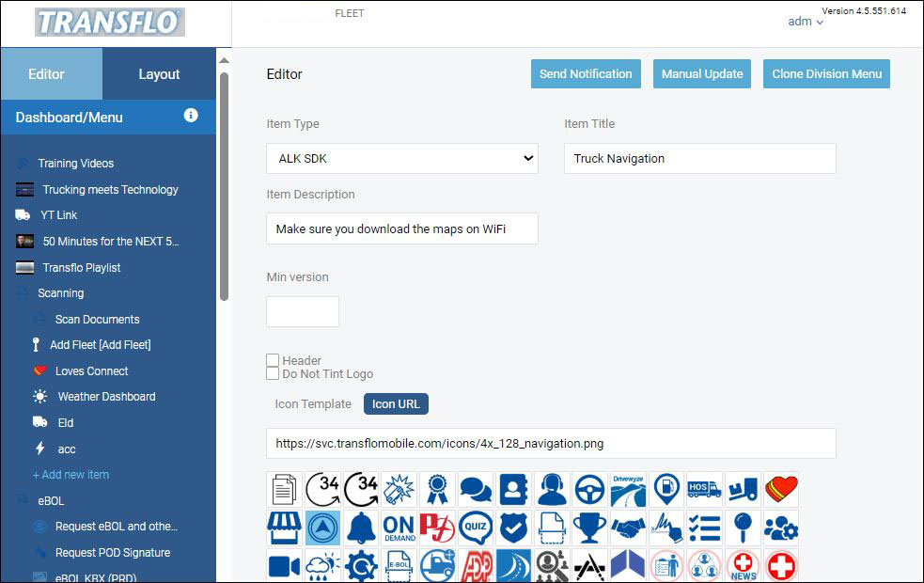Choose the Drivewyze icon
924x583 pixels.
628,489
